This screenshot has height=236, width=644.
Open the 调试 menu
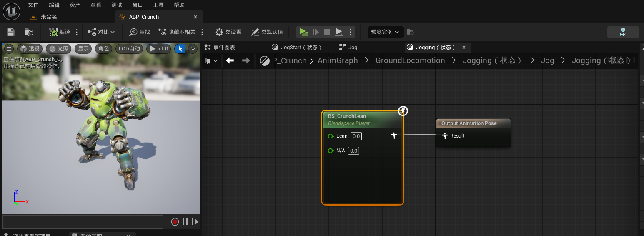click(x=117, y=5)
